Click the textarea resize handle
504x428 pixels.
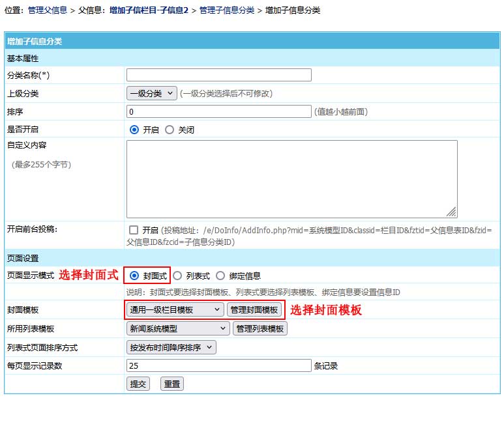pyautogui.click(x=451, y=212)
